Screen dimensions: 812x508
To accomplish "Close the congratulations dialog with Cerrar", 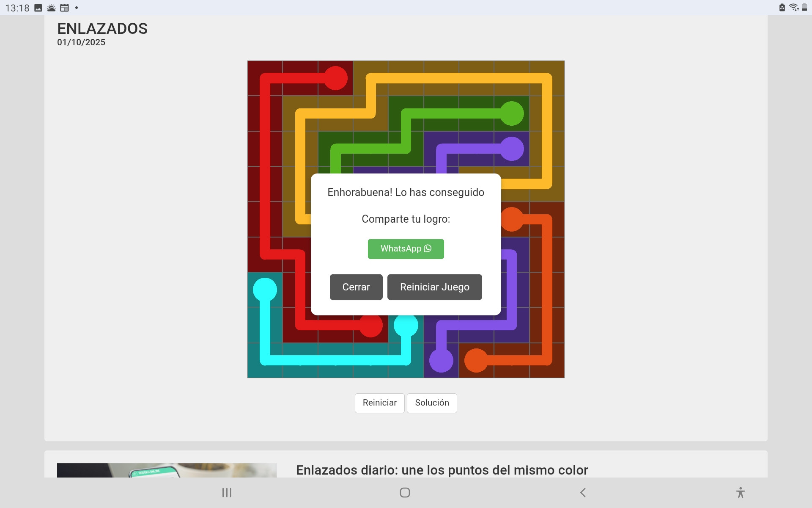I will coord(356,287).
